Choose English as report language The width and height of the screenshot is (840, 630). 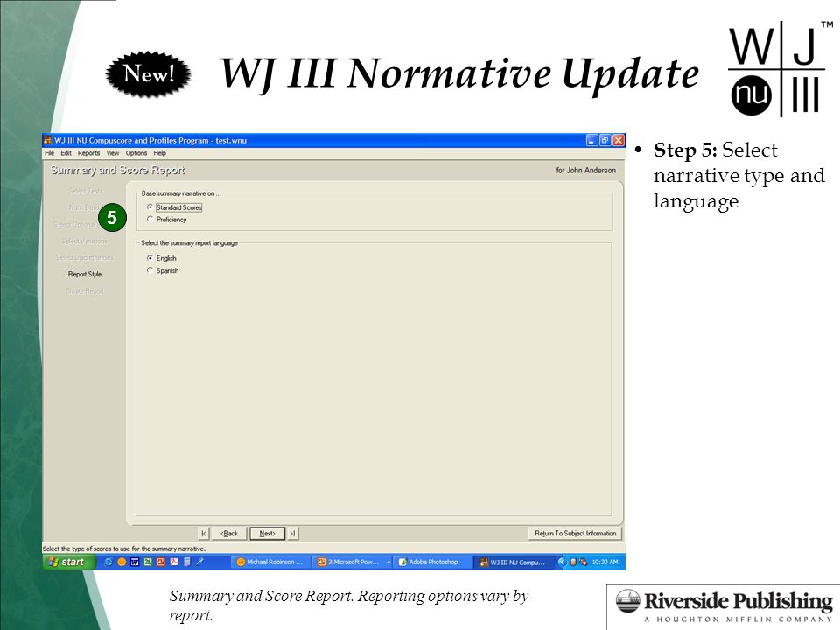pos(150,258)
